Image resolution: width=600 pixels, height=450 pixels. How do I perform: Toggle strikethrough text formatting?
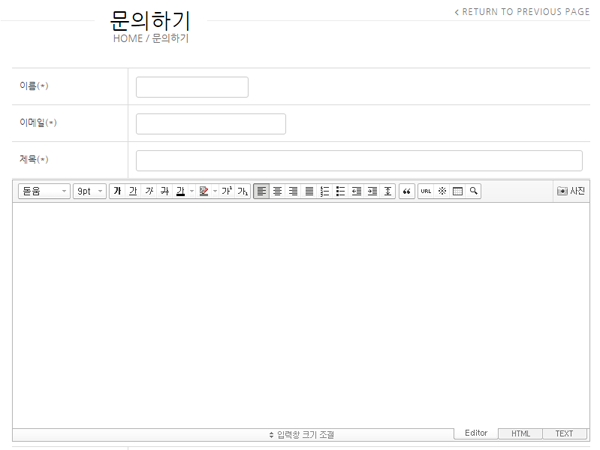165,191
